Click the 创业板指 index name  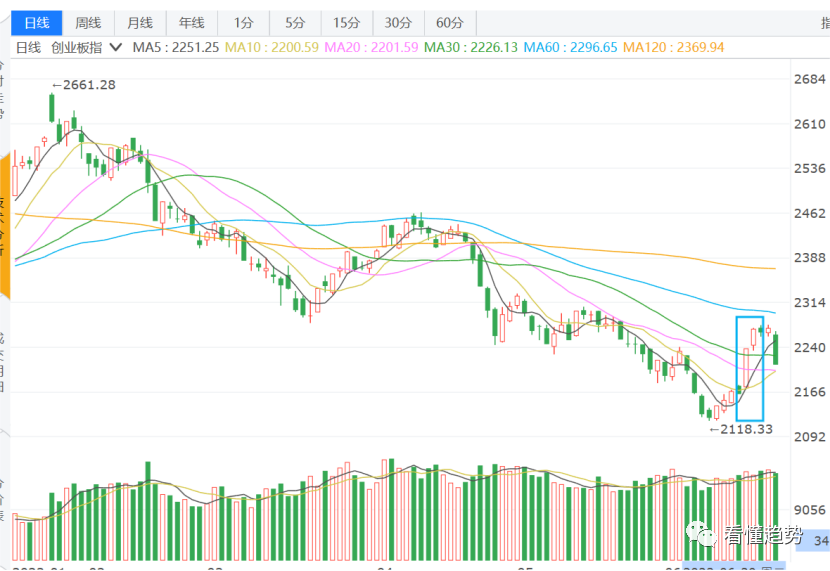pos(77,48)
